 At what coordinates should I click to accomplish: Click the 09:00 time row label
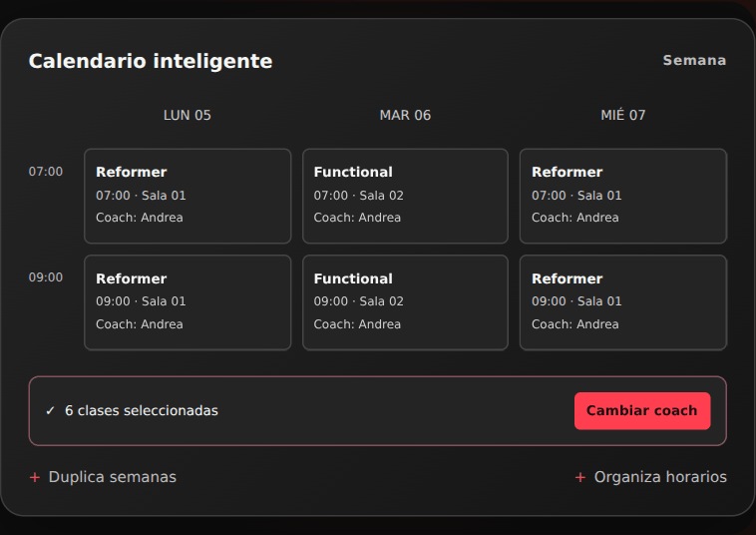[46, 277]
